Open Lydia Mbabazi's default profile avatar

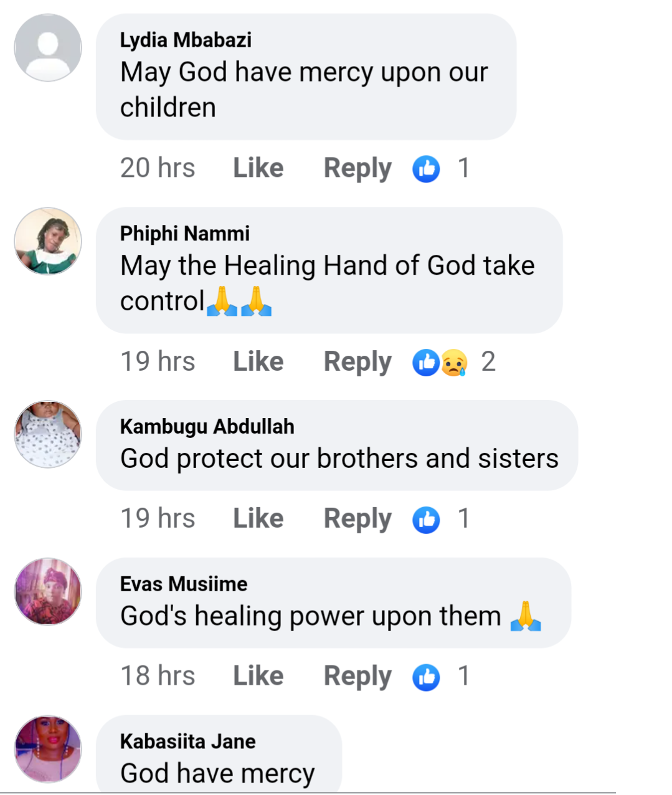[x=48, y=47]
